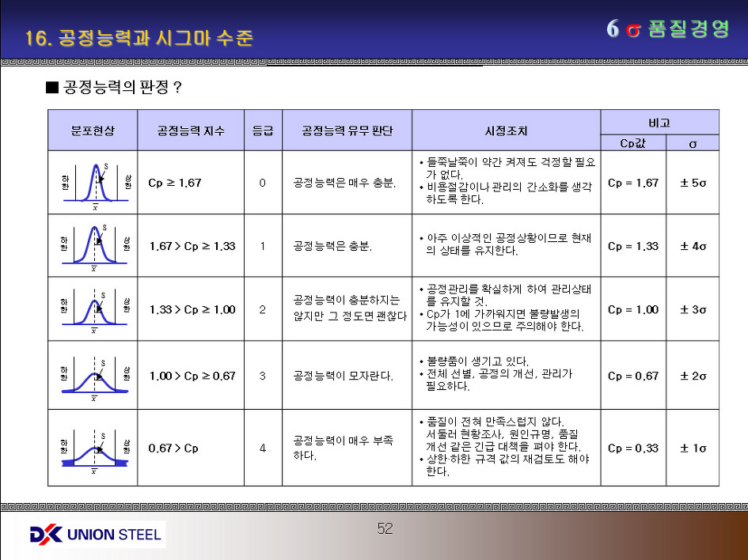748x560 pixels.
Task: Select the 'Cp = 1.67' cell
Action: point(632,183)
